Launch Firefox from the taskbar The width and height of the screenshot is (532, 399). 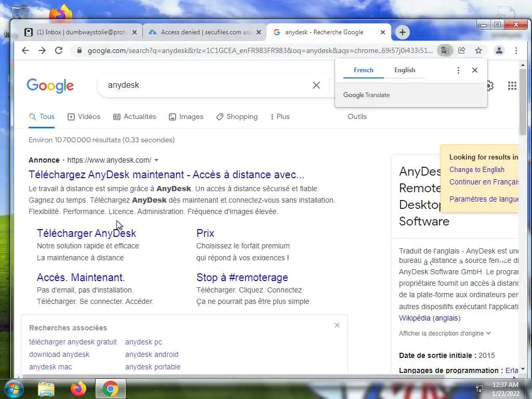click(x=78, y=389)
